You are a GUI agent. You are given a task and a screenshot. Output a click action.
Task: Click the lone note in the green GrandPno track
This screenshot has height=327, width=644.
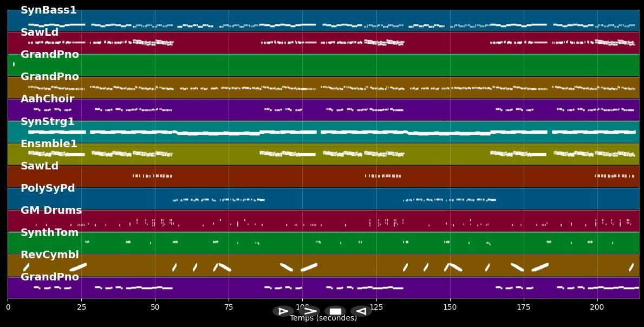pyautogui.click(x=14, y=64)
